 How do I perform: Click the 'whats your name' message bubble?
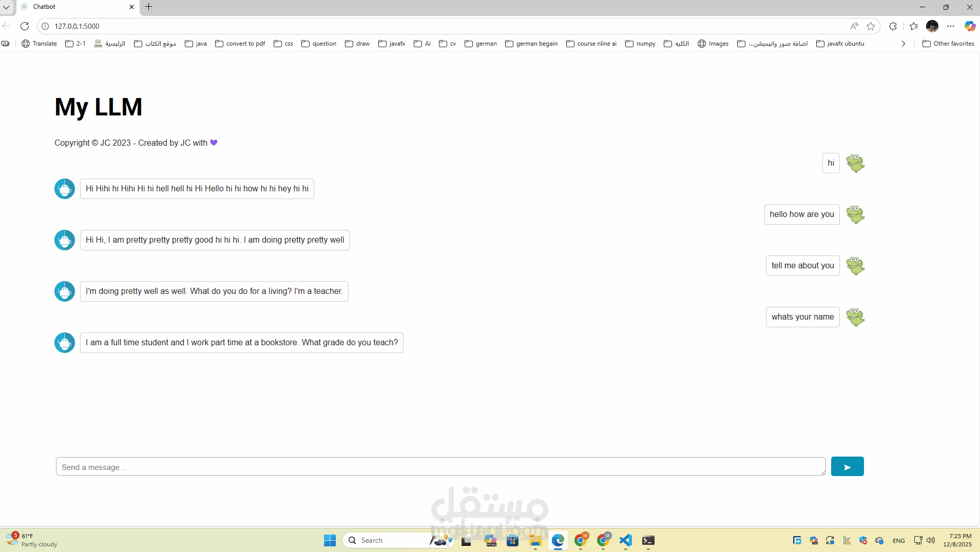802,317
